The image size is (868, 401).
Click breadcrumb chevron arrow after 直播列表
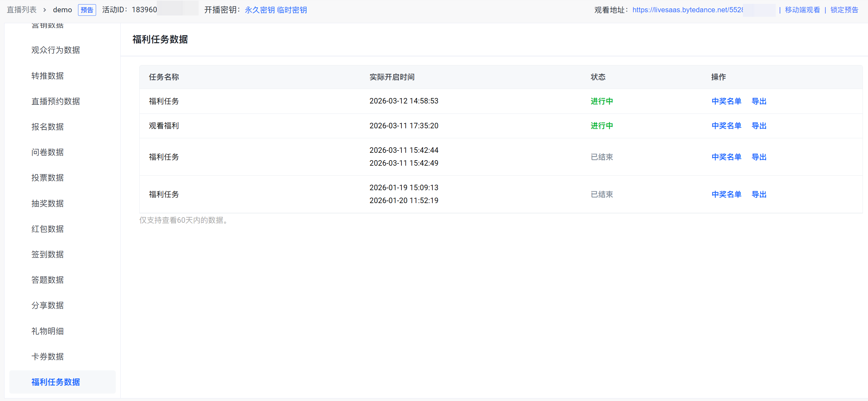click(44, 10)
